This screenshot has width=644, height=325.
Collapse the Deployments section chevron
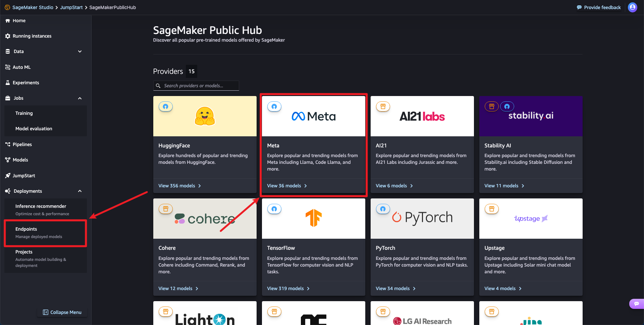tap(80, 191)
